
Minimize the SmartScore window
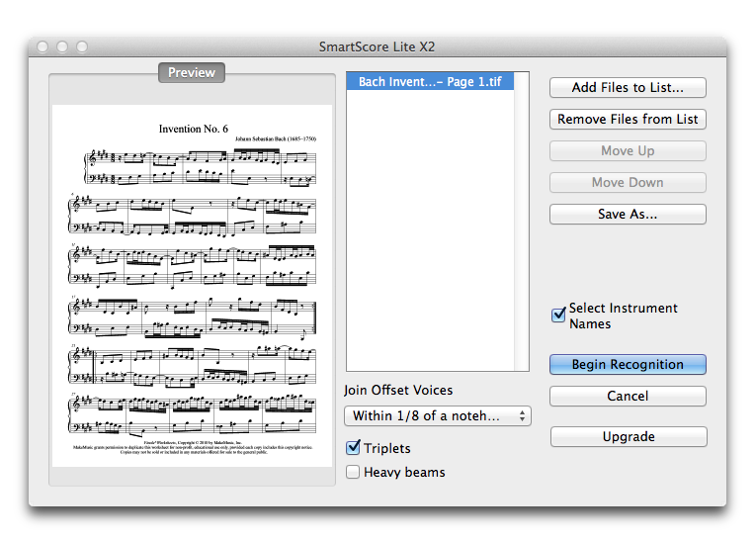tap(62, 46)
